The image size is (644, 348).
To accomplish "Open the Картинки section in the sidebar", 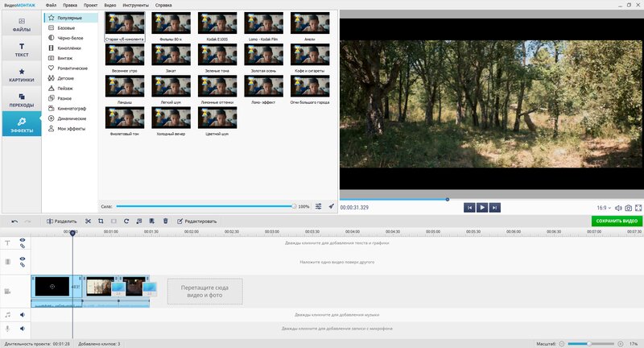I will tap(22, 74).
